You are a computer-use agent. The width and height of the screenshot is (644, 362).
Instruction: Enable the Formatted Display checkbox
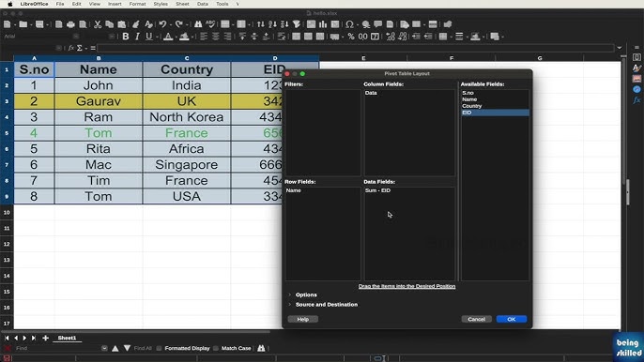159,348
